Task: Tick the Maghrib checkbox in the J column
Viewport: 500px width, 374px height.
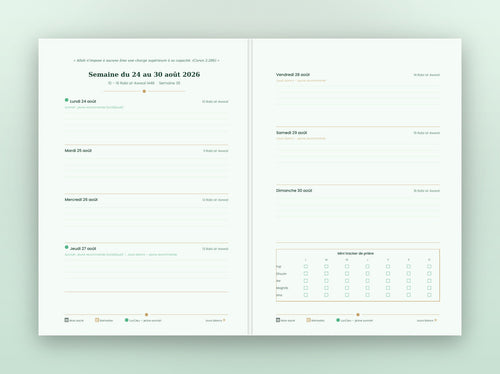Action: tap(367, 288)
